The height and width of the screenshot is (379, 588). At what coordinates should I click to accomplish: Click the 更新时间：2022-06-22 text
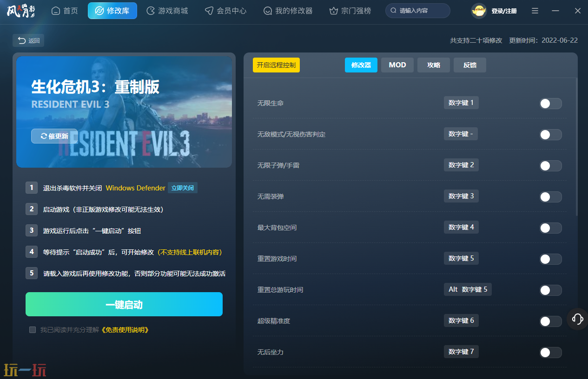pos(543,40)
